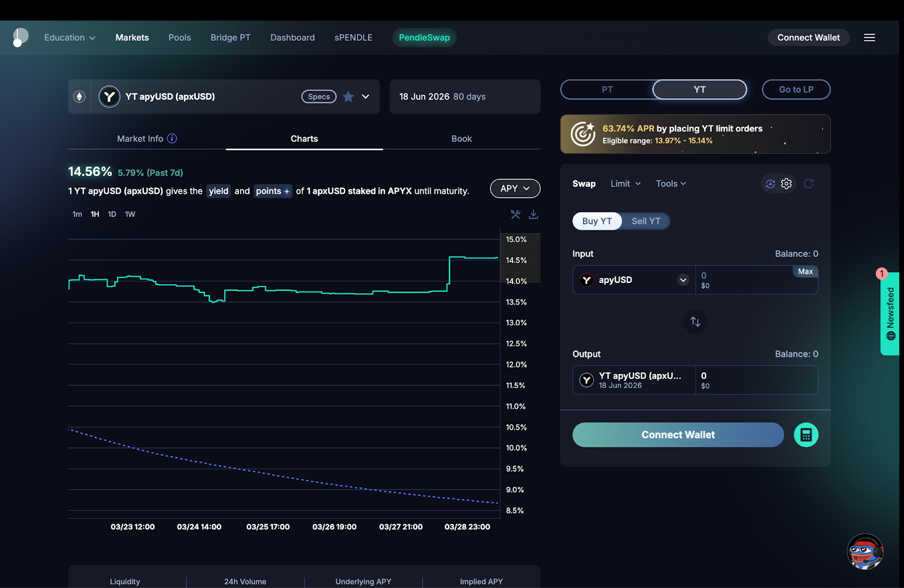Open the Limit order tab
Screen dimensions: 904x588
click(x=625, y=184)
